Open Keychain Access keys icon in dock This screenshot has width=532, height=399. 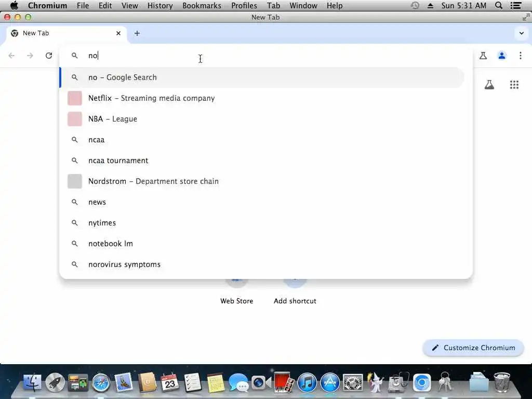(445, 382)
